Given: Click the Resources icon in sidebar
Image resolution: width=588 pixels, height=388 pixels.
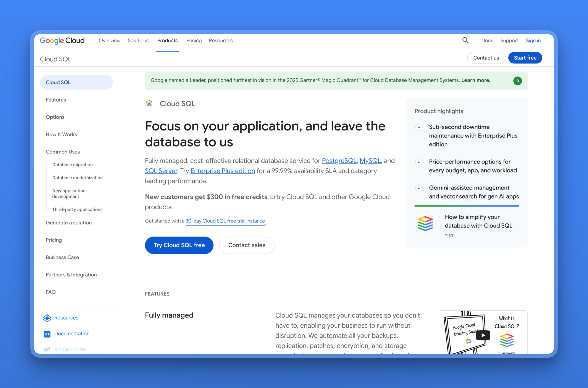Looking at the screenshot, I should (x=47, y=318).
